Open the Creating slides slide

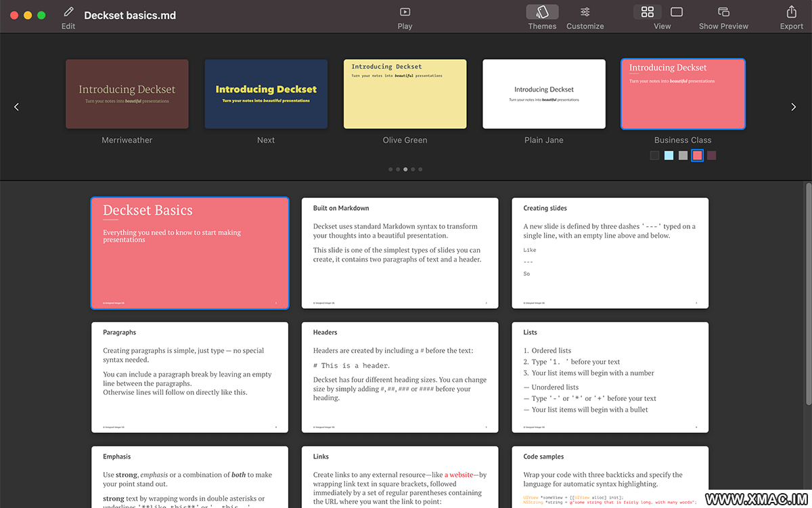610,253
